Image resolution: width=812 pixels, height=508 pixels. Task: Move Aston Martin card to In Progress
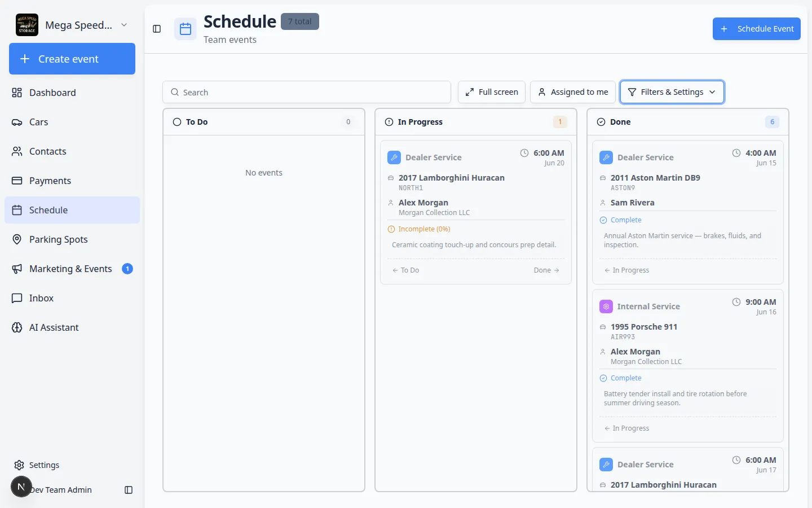[626, 270]
